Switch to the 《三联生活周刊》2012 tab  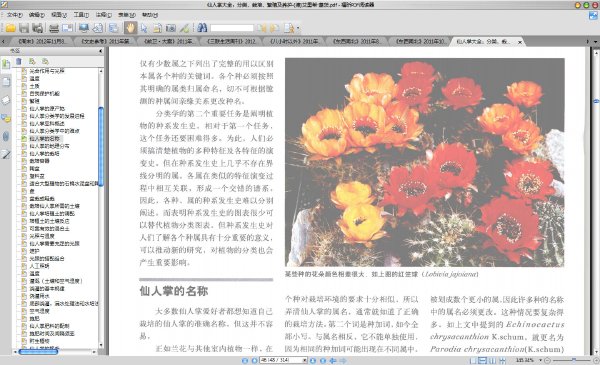(231, 41)
